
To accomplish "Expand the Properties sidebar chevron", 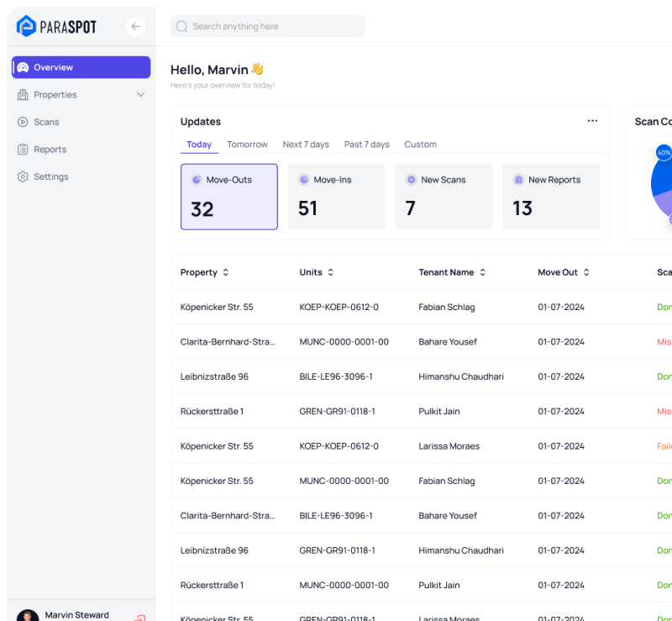I will tap(140, 95).
